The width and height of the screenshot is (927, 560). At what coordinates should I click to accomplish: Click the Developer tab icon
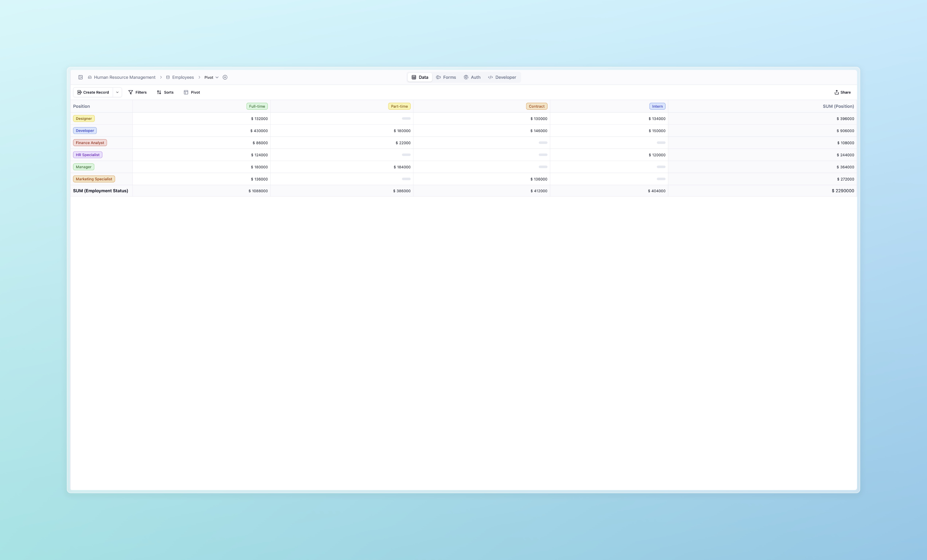(490, 77)
